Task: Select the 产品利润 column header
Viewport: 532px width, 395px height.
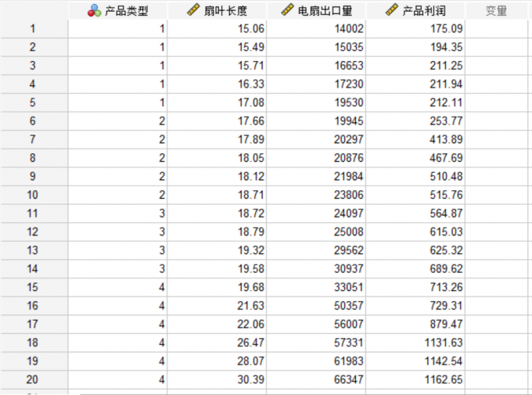Action: tap(415, 10)
